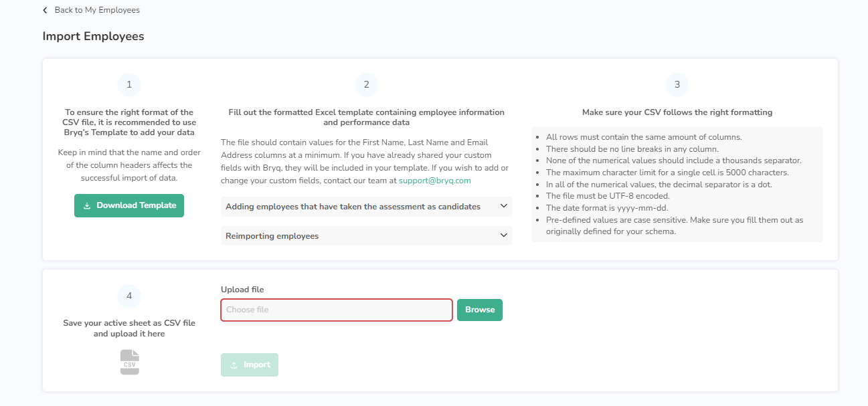Select the step 3 number circle

point(677,85)
